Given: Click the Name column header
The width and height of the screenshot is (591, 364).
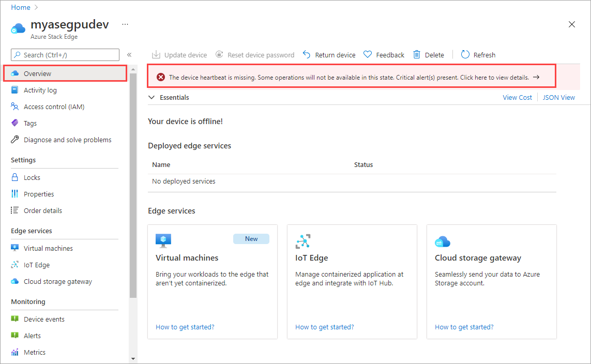Looking at the screenshot, I should 161,164.
